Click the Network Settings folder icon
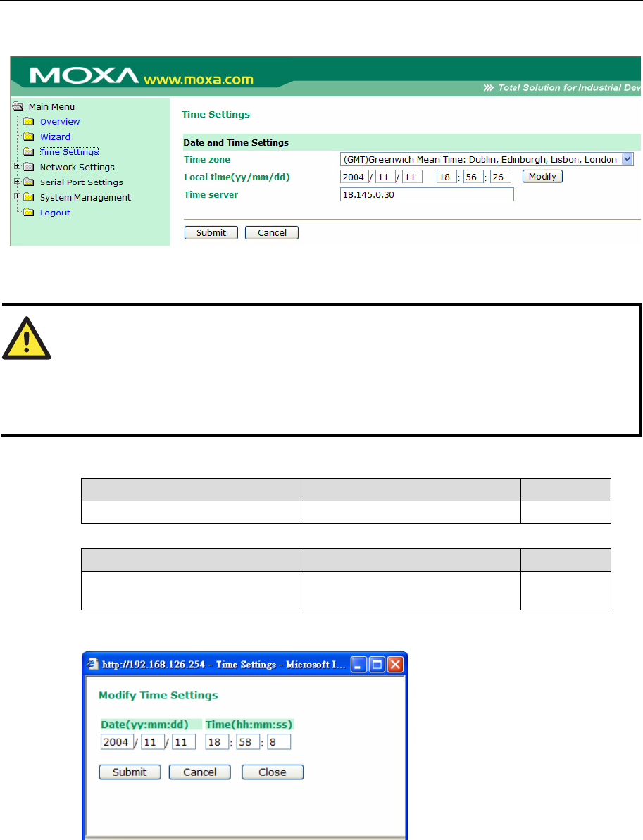 [x=29, y=167]
